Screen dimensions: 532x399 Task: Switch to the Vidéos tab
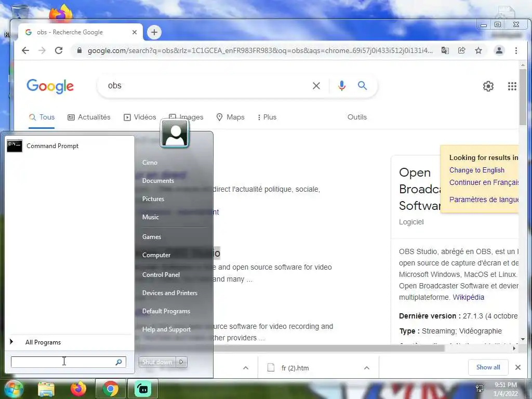[140, 117]
